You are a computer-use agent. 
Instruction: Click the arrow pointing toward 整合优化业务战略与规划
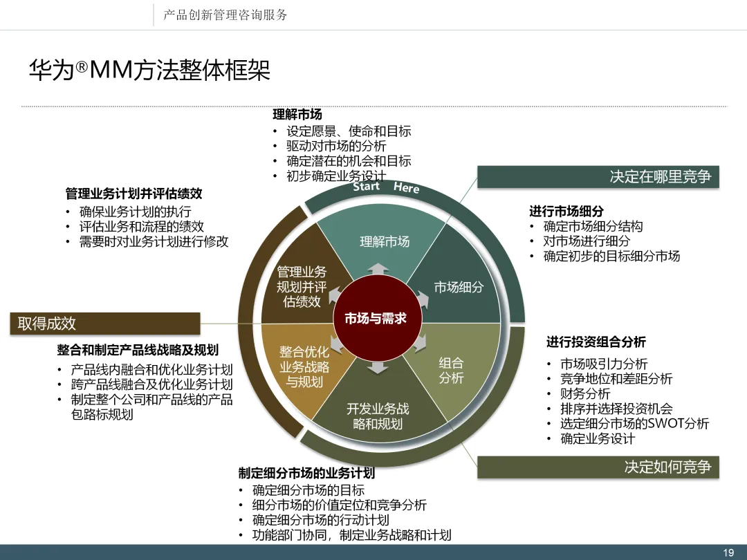point(335,344)
